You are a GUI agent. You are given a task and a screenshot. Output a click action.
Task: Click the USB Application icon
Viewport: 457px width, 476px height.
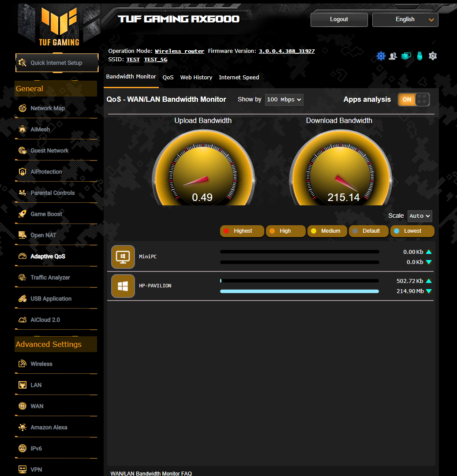point(22,299)
